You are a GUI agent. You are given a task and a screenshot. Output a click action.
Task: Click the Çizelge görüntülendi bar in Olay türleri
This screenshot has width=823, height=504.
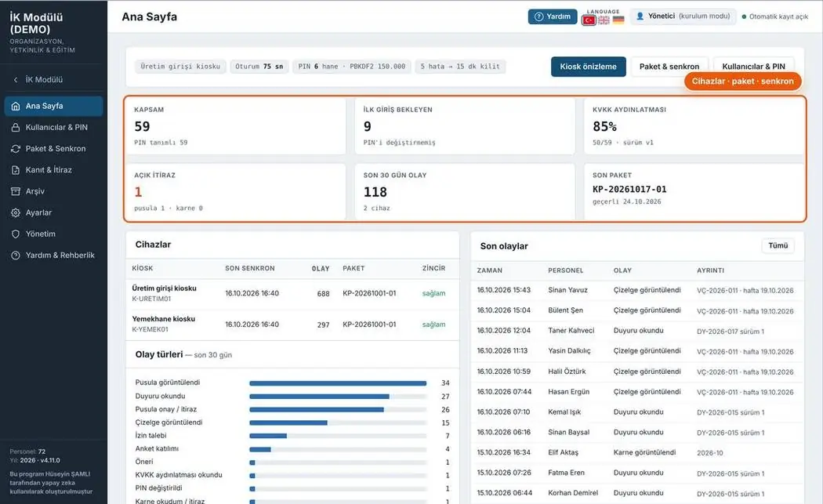click(x=338, y=422)
